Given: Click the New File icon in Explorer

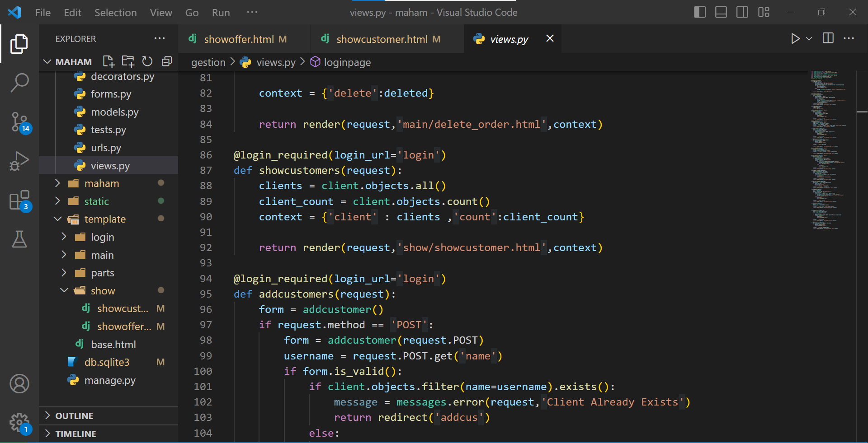Looking at the screenshot, I should [108, 61].
